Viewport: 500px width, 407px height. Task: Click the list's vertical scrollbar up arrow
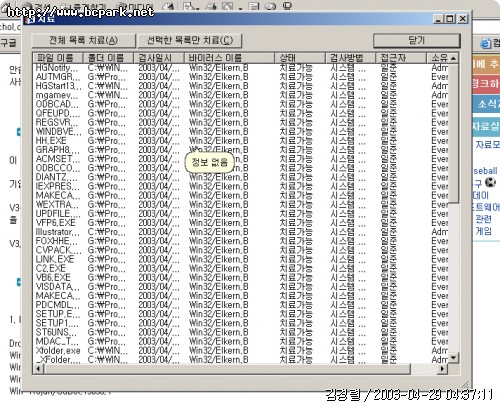tap(453, 58)
